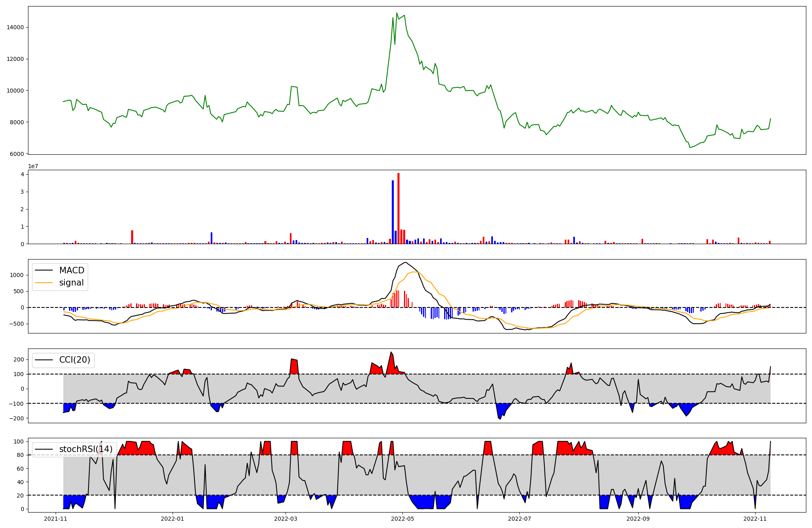This screenshot has width=812, height=528.
Task: Click the tallest red volume bar
Action: point(399,209)
